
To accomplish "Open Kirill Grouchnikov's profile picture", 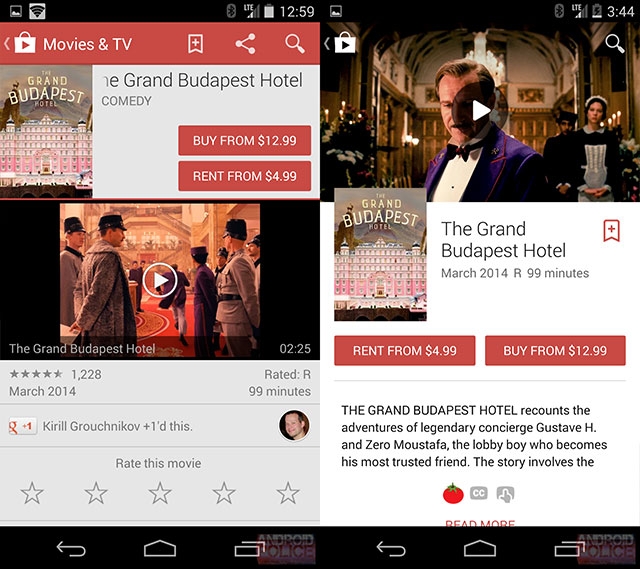I will tap(293, 426).
